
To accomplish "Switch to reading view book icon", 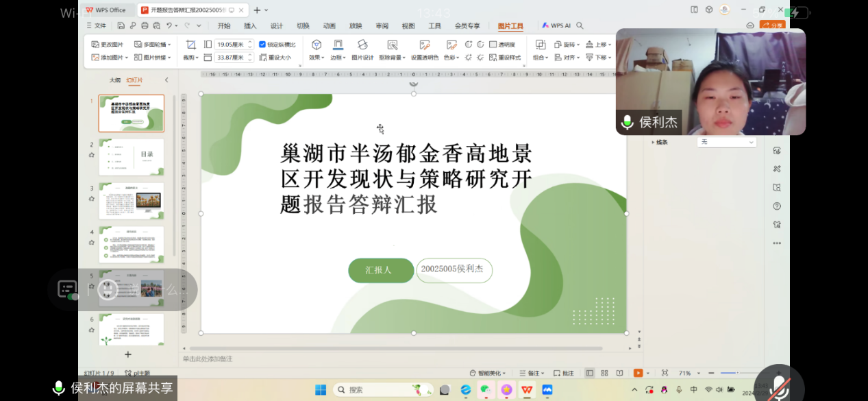I will coord(619,373).
